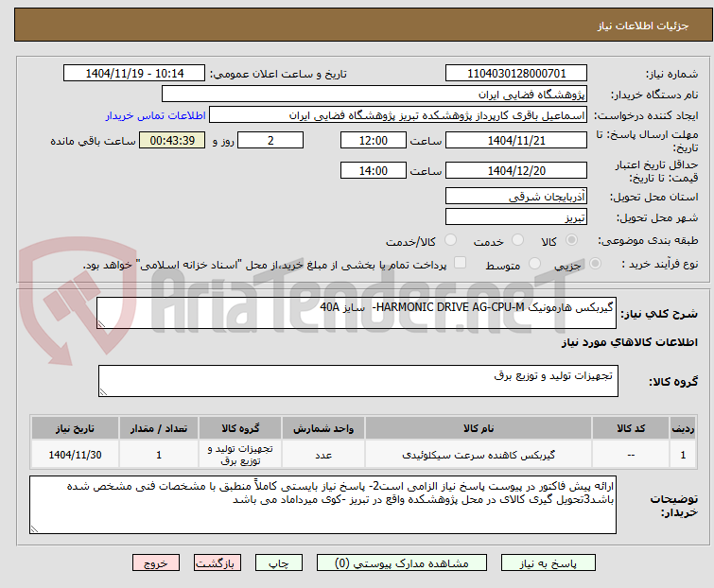
Task: Click the deadline hour field 12:00
Action: (x=373, y=140)
